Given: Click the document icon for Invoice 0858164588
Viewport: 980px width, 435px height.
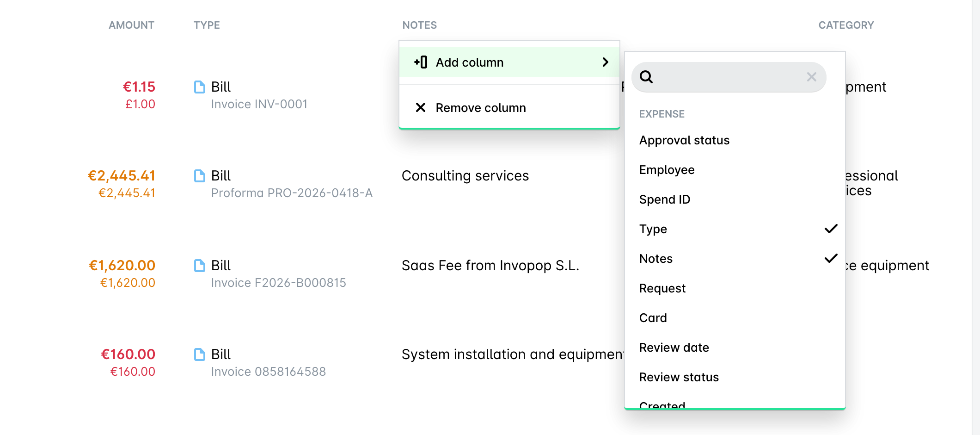Looking at the screenshot, I should (x=200, y=354).
